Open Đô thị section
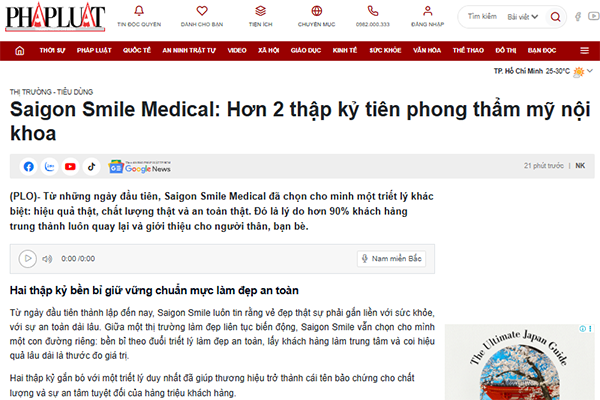 [x=506, y=51]
